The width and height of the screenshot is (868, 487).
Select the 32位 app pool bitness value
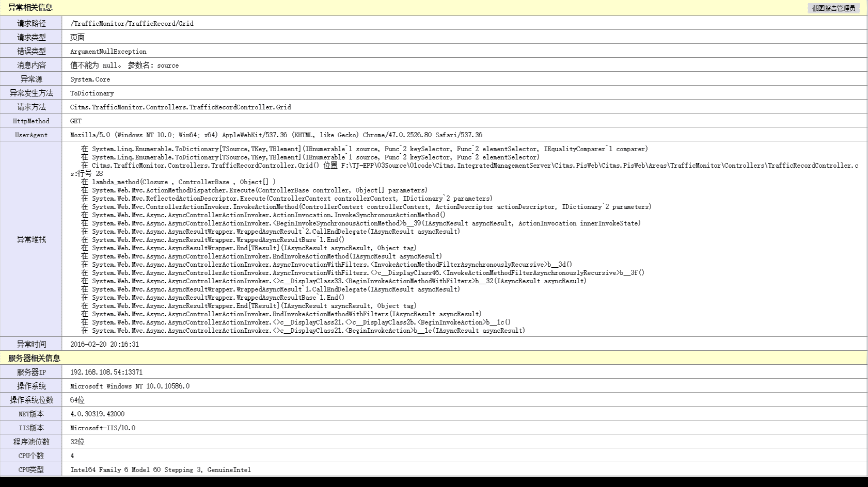[x=77, y=442]
